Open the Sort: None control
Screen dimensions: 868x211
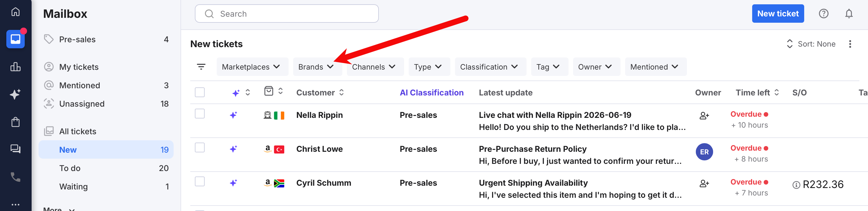[811, 44]
